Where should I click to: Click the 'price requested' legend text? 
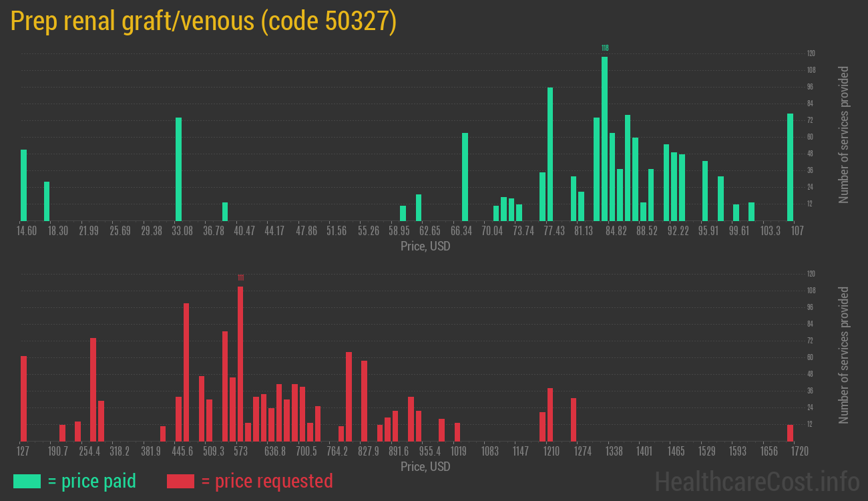266,481
